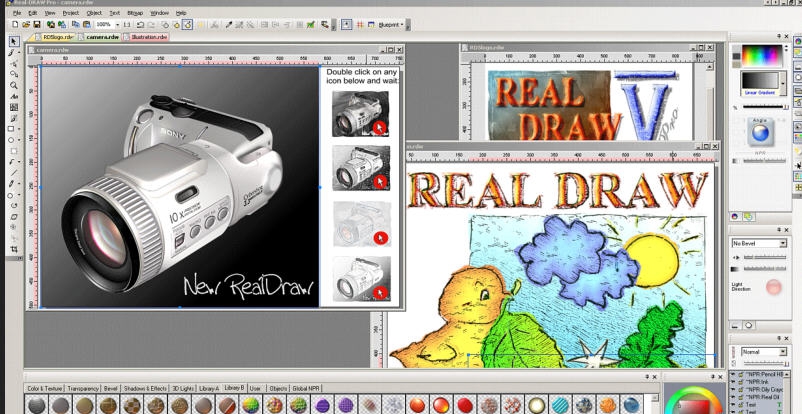802x414 pixels.
Task: Click the eyedropper icon in toolbar
Action: tap(229, 25)
